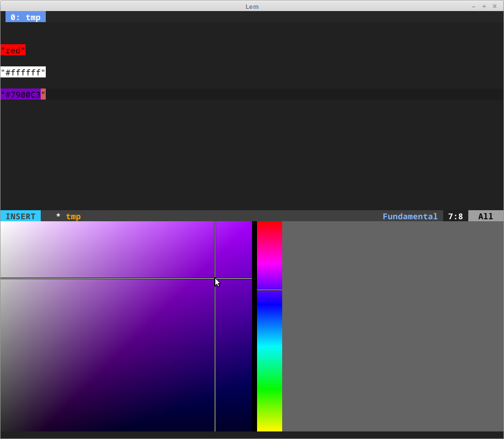Pick white at the gradient's top-left corner
The width and height of the screenshot is (504, 439).
click(2, 223)
